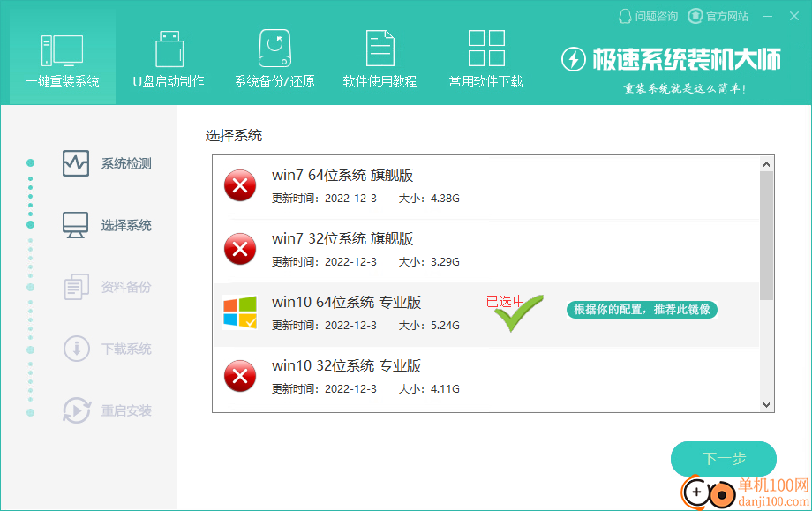Click the system list scrollbar thumb
812x511 pixels.
(766, 236)
